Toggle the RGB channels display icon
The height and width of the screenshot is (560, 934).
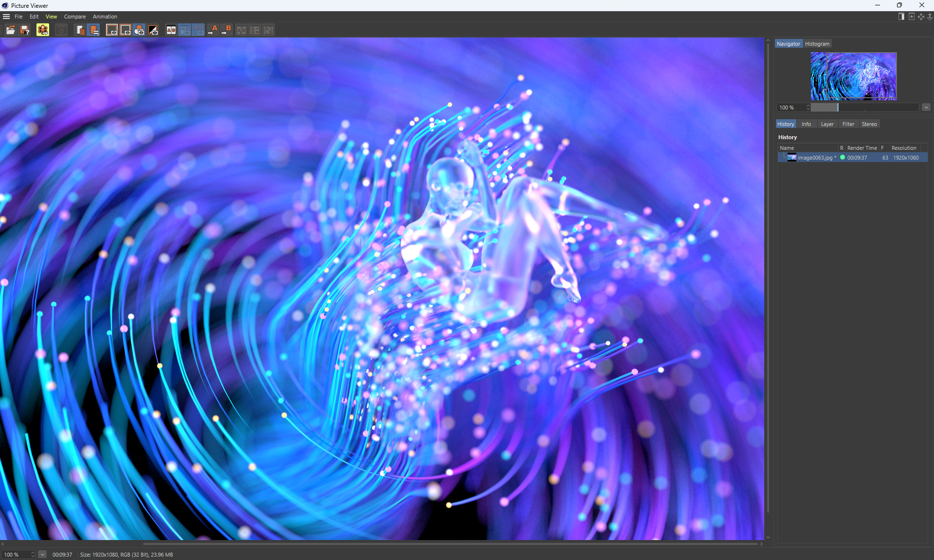coord(139,30)
